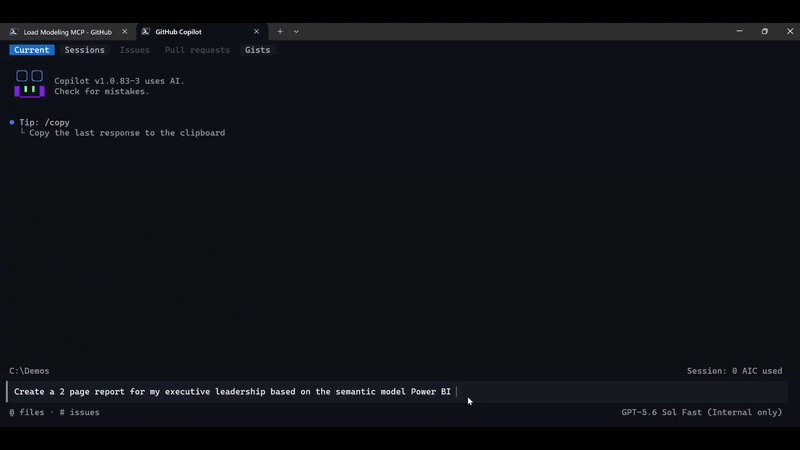
Task: Click the 'Session: 0 AIC used' status
Action: click(734, 371)
